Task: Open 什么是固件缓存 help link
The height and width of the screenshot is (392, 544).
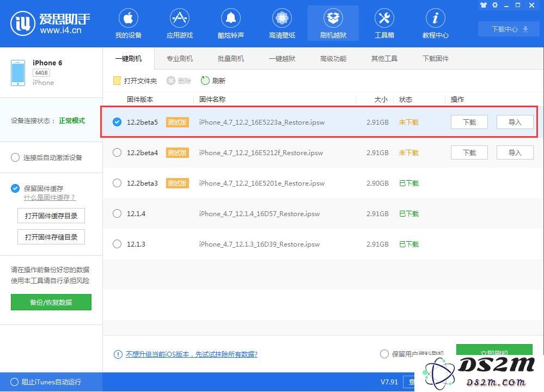Action: [50, 198]
